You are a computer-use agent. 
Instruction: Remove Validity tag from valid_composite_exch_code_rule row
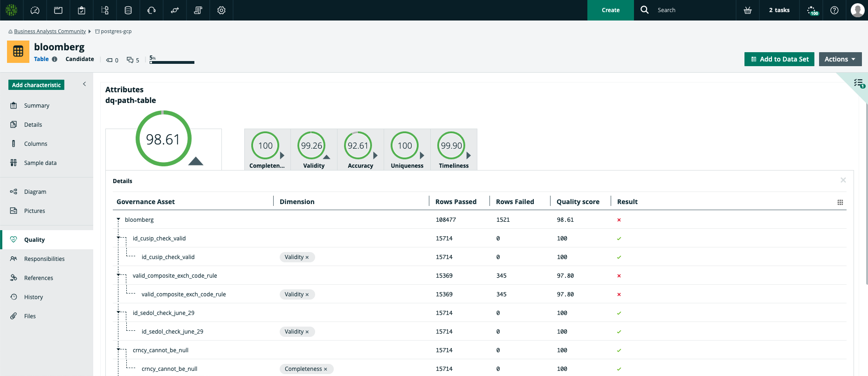tap(307, 294)
